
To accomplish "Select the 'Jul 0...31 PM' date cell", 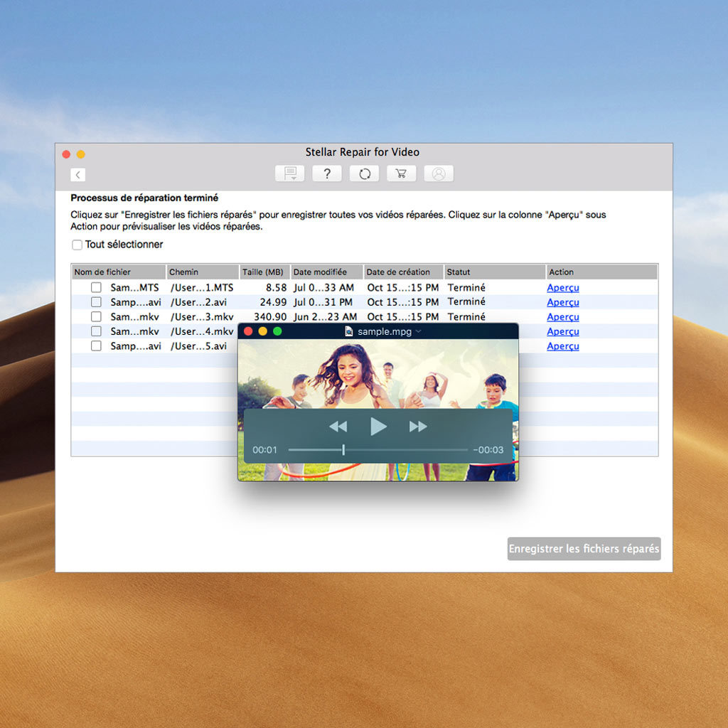I will click(323, 301).
